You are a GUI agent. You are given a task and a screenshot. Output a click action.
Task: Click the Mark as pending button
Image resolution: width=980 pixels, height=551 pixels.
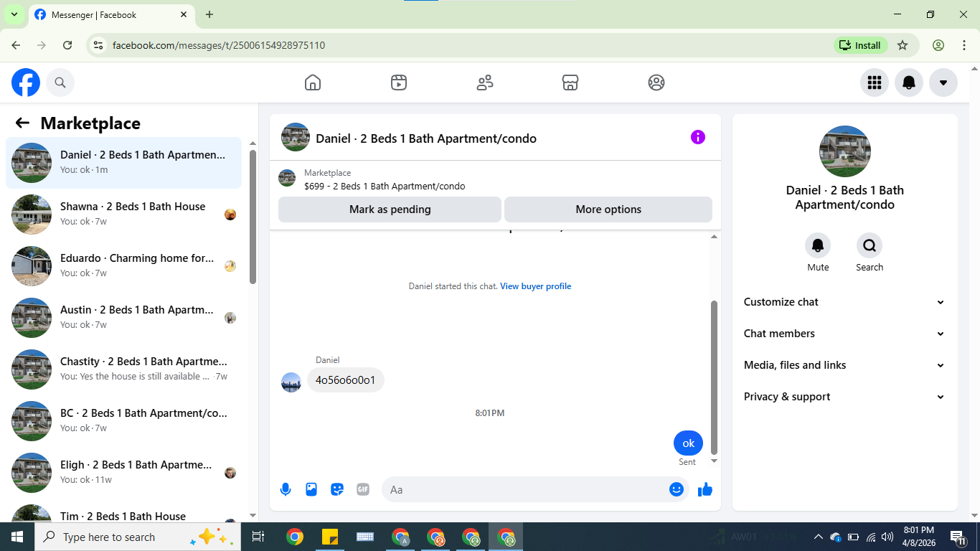[x=390, y=209]
